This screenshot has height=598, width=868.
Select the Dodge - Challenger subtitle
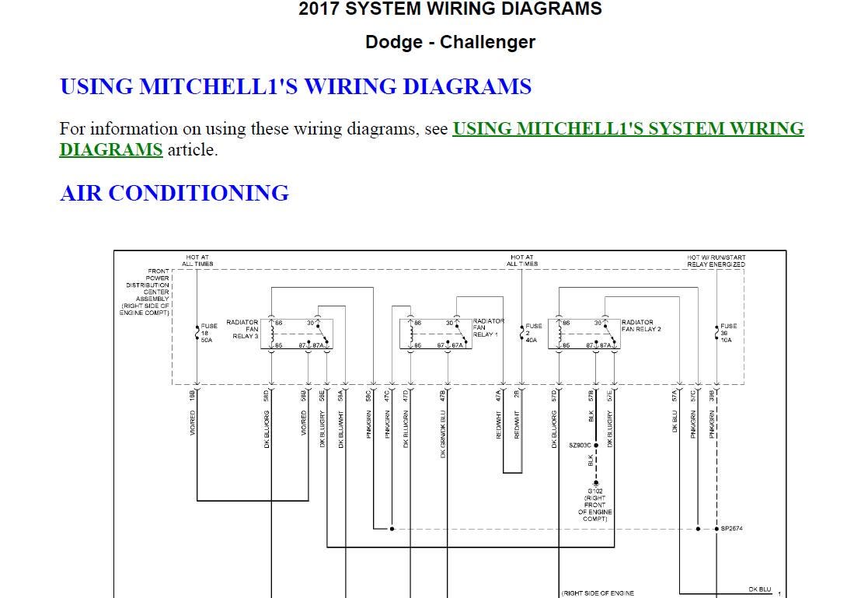pos(450,42)
